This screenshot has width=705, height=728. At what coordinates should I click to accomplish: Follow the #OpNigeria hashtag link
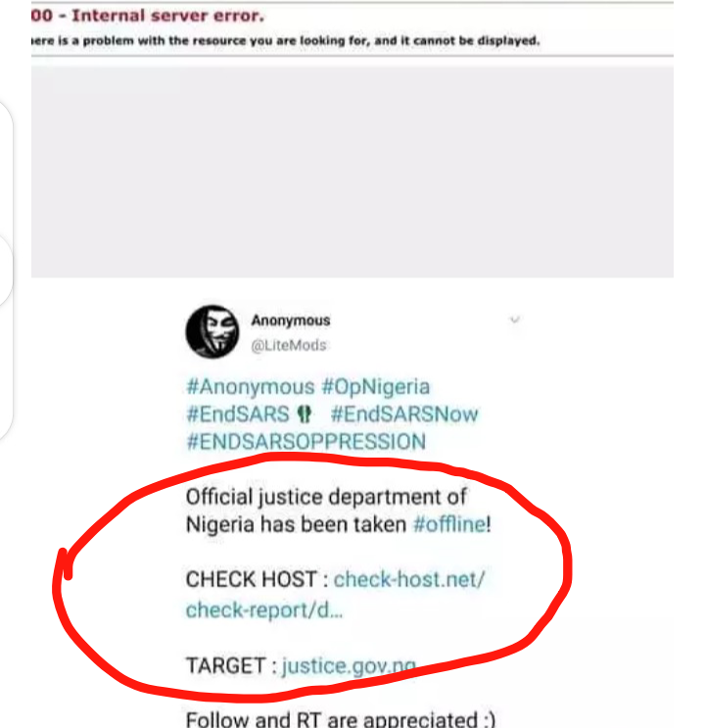(375, 387)
